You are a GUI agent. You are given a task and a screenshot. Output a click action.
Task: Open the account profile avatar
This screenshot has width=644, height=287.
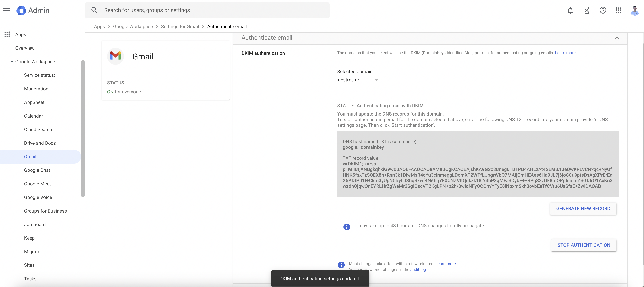[635, 10]
